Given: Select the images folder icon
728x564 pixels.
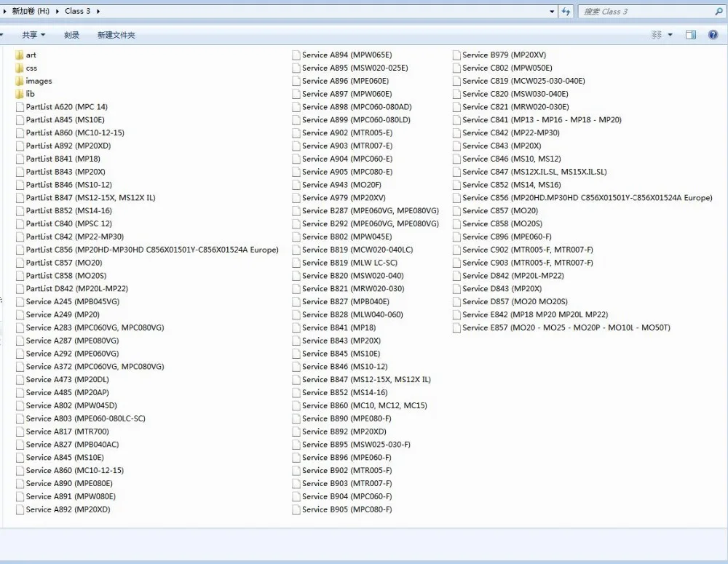Looking at the screenshot, I should coord(20,81).
